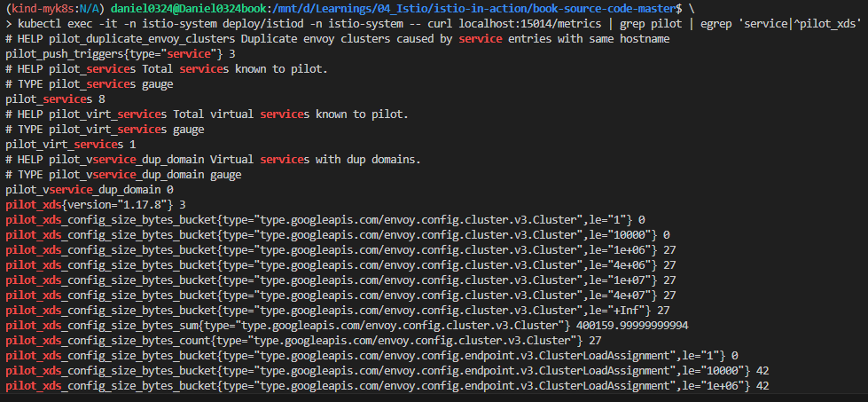Click the '# HELP pilot_duplicate_envoy_clusters' line

(x=337, y=39)
